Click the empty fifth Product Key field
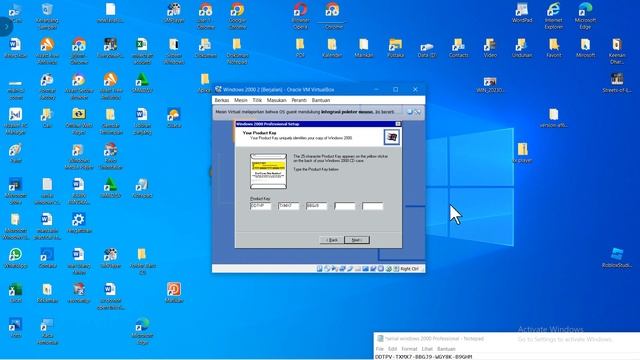The image size is (640, 360). pos(373,206)
